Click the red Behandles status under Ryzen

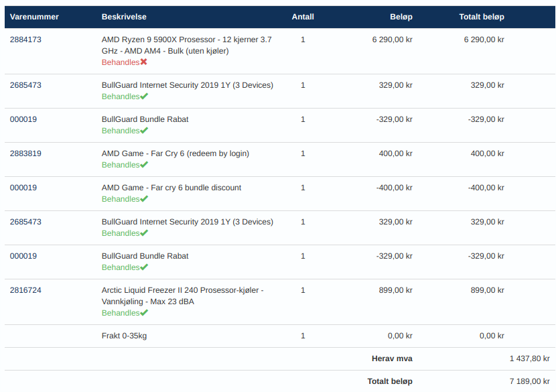pyautogui.click(x=121, y=62)
